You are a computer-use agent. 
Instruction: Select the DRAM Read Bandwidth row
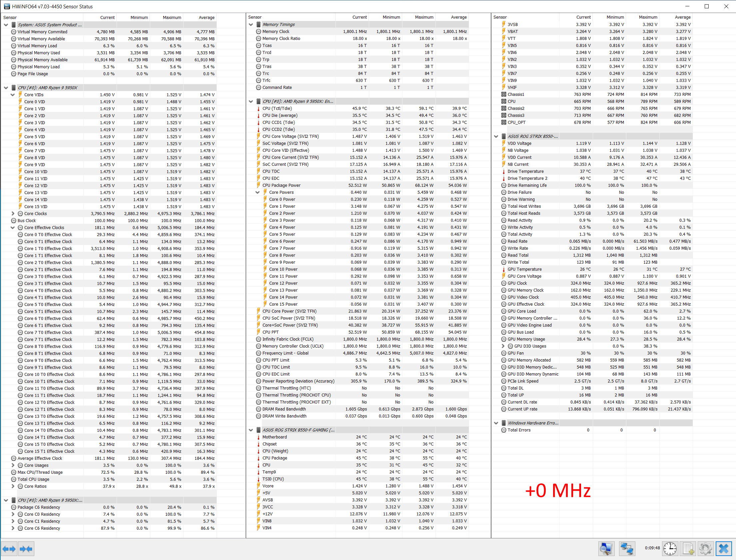point(358,409)
